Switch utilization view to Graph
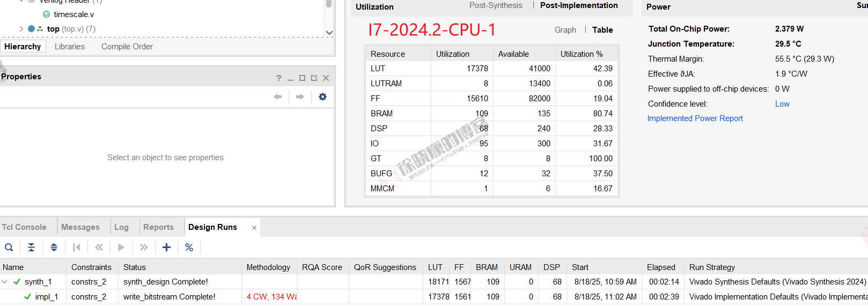This screenshot has height=307, width=868. coord(565,30)
